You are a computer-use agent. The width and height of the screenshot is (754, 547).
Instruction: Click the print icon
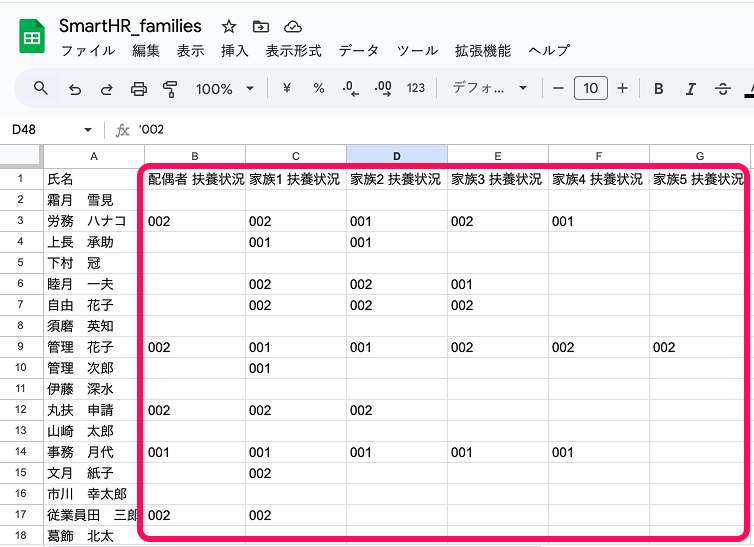139,89
